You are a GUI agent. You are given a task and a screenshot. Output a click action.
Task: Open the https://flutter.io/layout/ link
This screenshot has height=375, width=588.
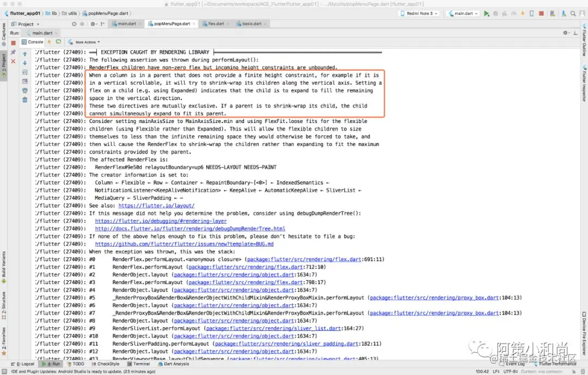pos(156,206)
